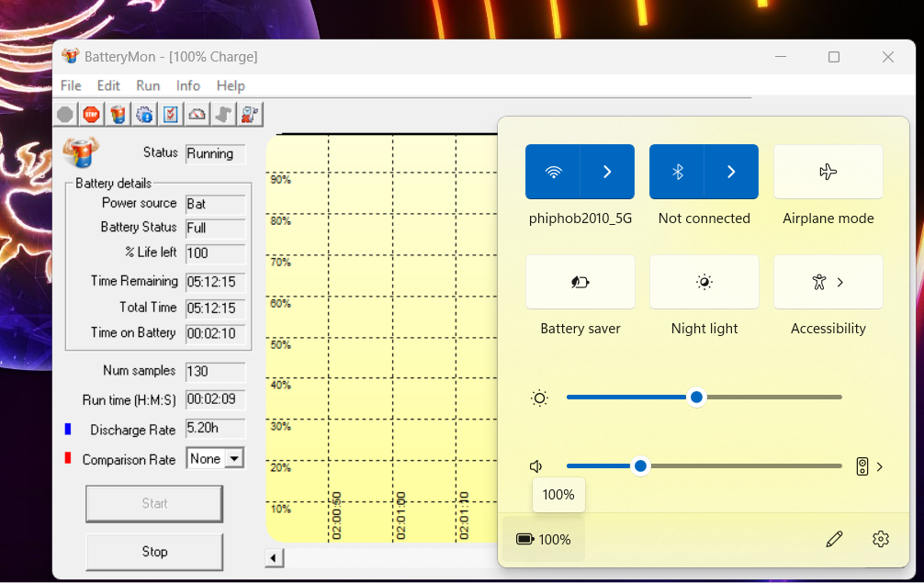Viewport: 924px width, 583px height.
Task: Toggle Battery saver
Action: (580, 282)
